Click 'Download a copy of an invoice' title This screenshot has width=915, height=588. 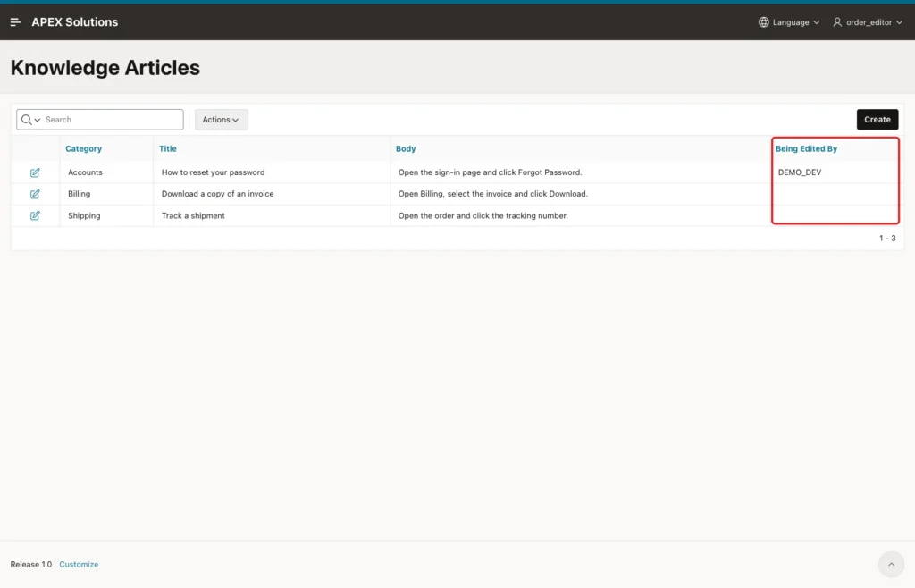217,194
